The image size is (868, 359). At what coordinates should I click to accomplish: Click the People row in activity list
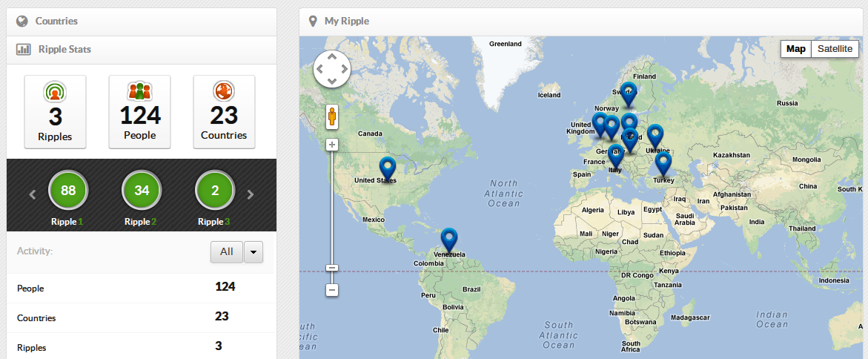(141, 288)
